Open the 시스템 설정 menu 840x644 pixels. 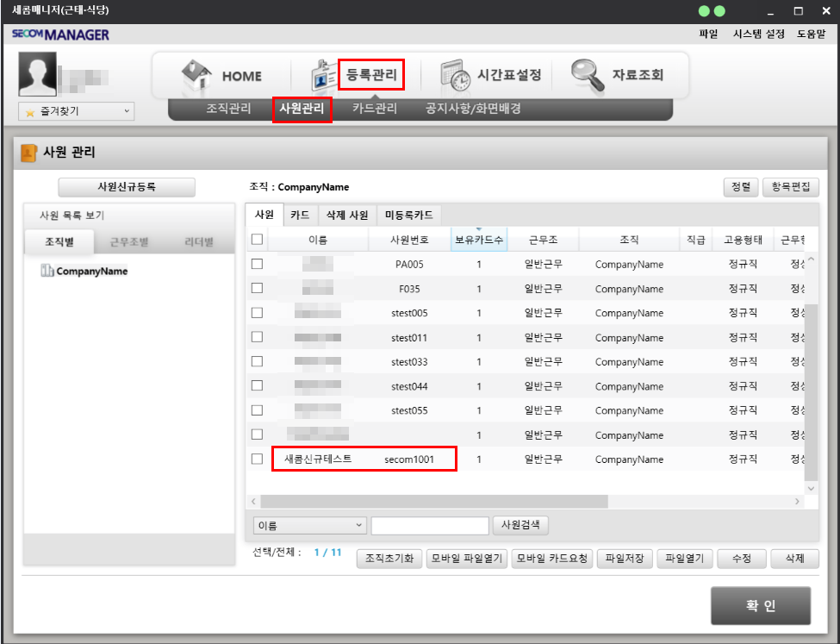click(x=758, y=34)
